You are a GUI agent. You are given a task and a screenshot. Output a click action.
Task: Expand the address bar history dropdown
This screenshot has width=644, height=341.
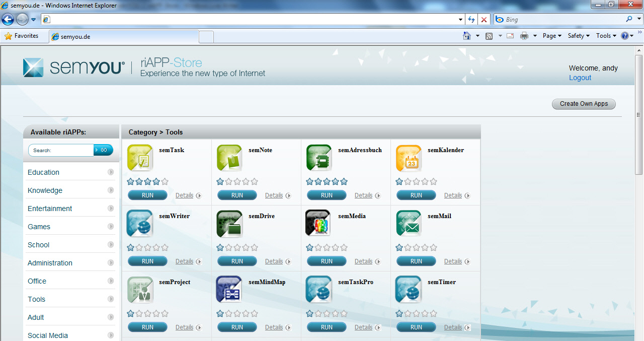pos(460,20)
